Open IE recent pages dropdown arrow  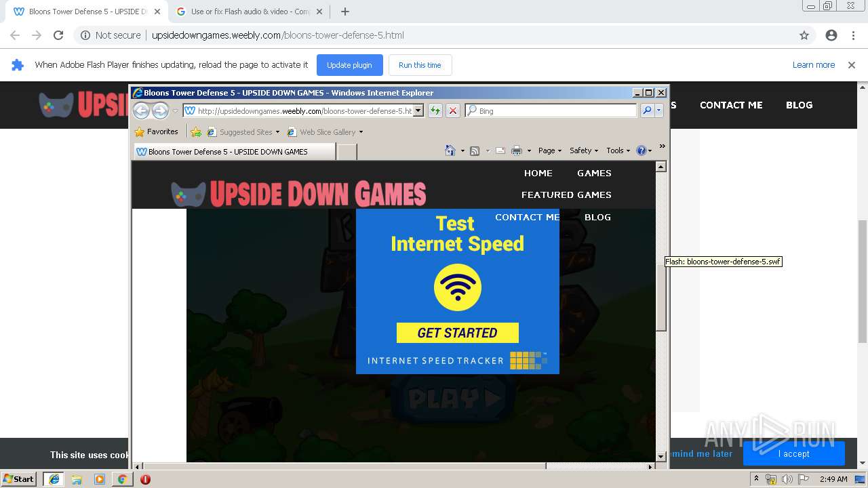[175, 110]
